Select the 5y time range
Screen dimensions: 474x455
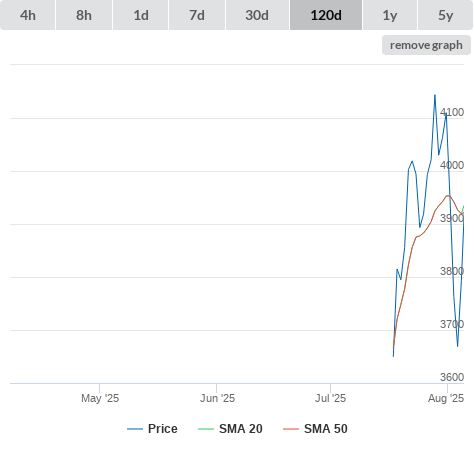tap(446, 15)
